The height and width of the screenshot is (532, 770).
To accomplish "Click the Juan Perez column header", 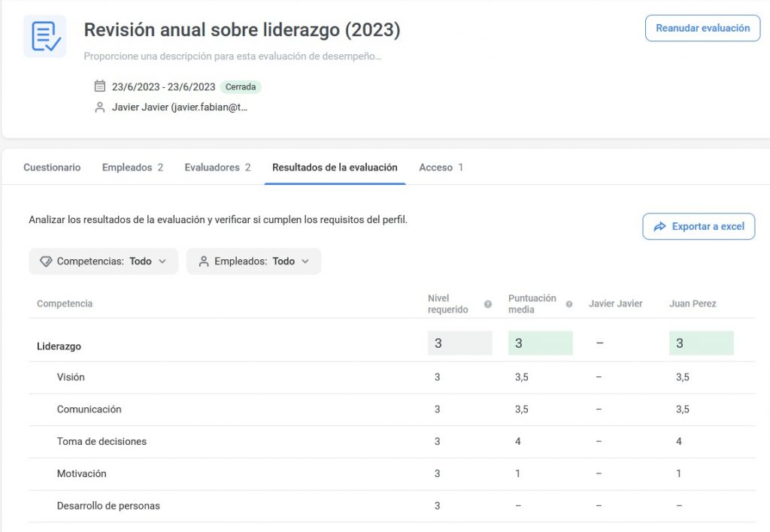I will click(693, 304).
